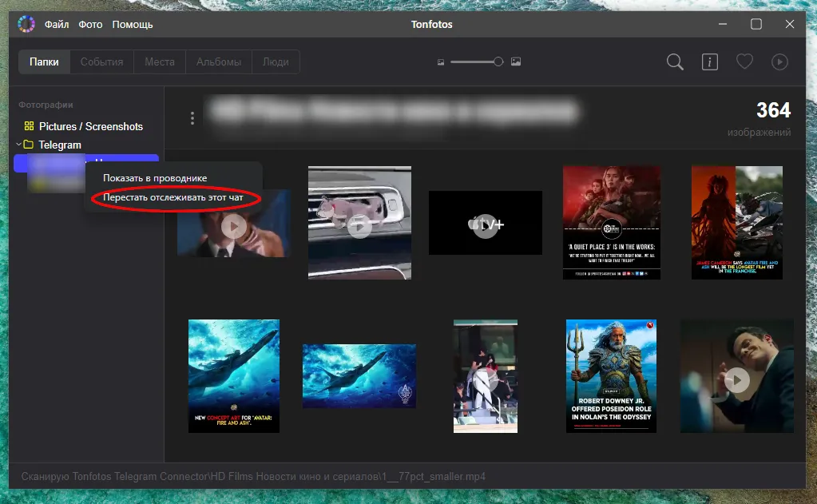Open the Robert Downey Jr. Poseidon thumbnail
Screen dimensions: 817x504
coord(611,375)
